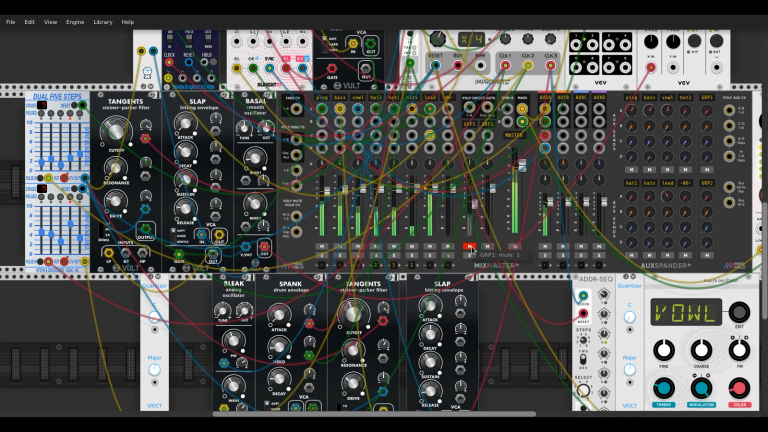Click the OUTPUT jack on the top-row TANGENTS filter

click(x=145, y=228)
